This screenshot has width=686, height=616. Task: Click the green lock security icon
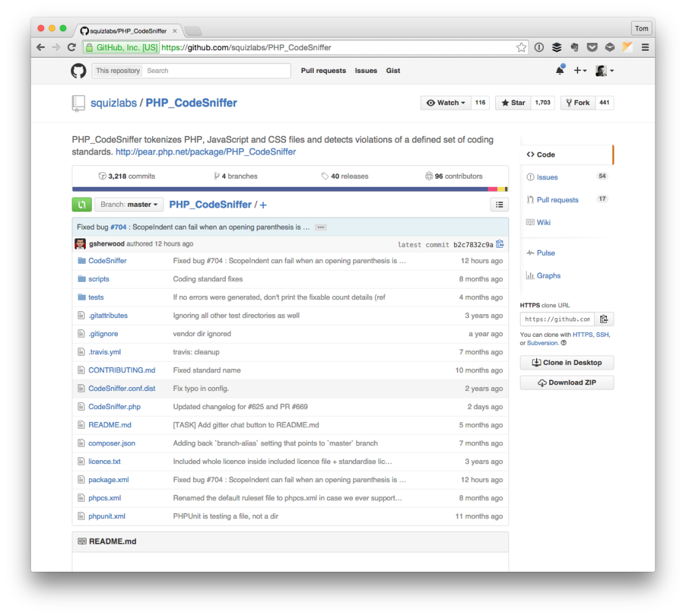[89, 48]
